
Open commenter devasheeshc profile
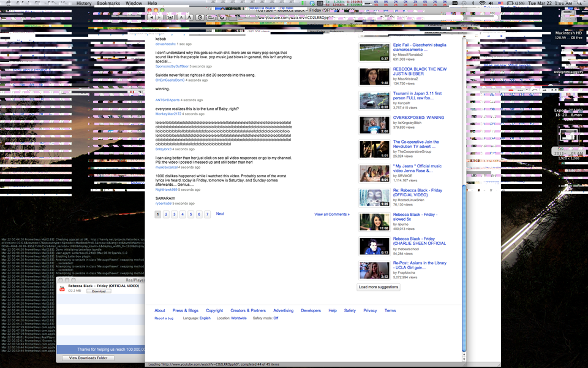[165, 44]
